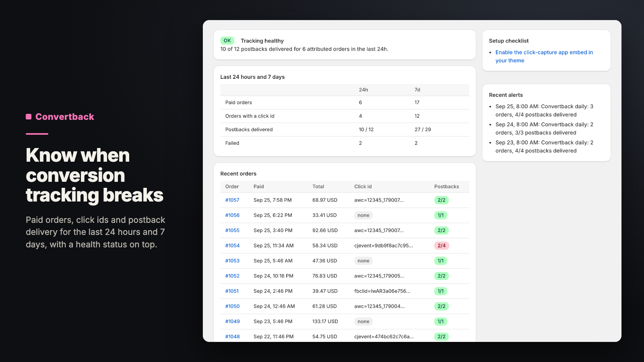The image size is (644, 362).
Task: Click the 2/2 badge for order #1055
Action: [442, 230]
